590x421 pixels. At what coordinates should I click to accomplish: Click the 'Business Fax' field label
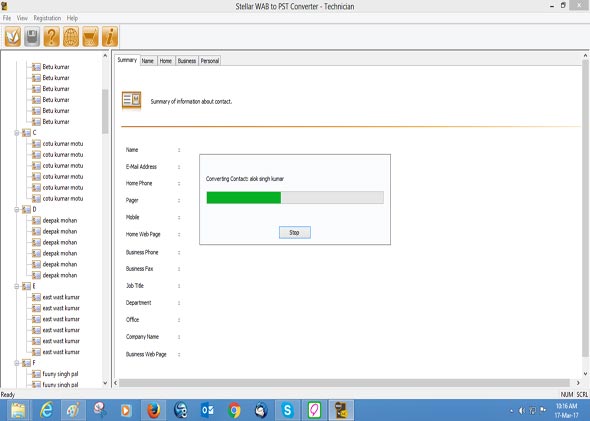tap(139, 269)
